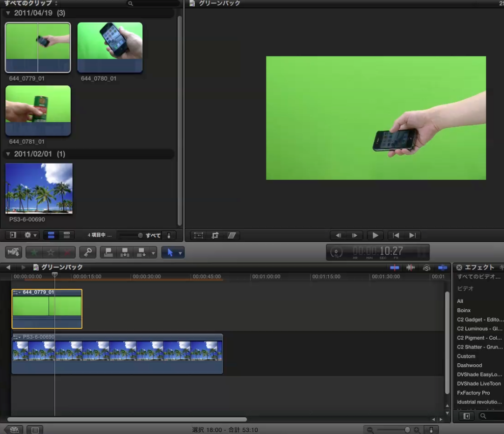Open the browser gear action menu
This screenshot has width=504, height=434.
tap(30, 235)
